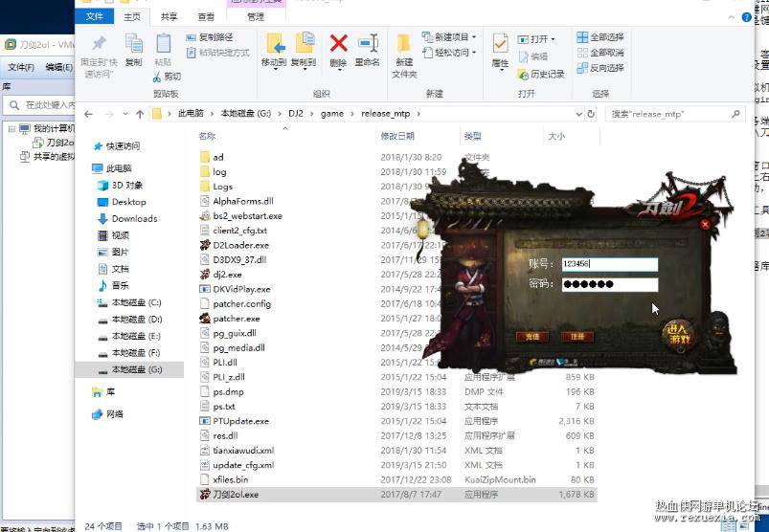This screenshot has width=769, height=532.
Task: Click the Explorer Back arrow button
Action: pos(88,114)
